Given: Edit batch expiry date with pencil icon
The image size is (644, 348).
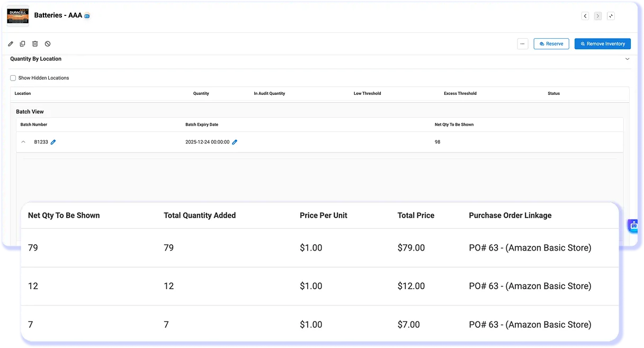Looking at the screenshot, I should click(235, 142).
